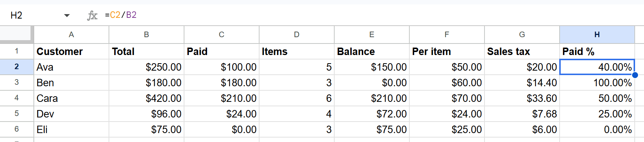Image resolution: width=644 pixels, height=142 pixels.
Task: Select column G header
Action: [x=522, y=35]
